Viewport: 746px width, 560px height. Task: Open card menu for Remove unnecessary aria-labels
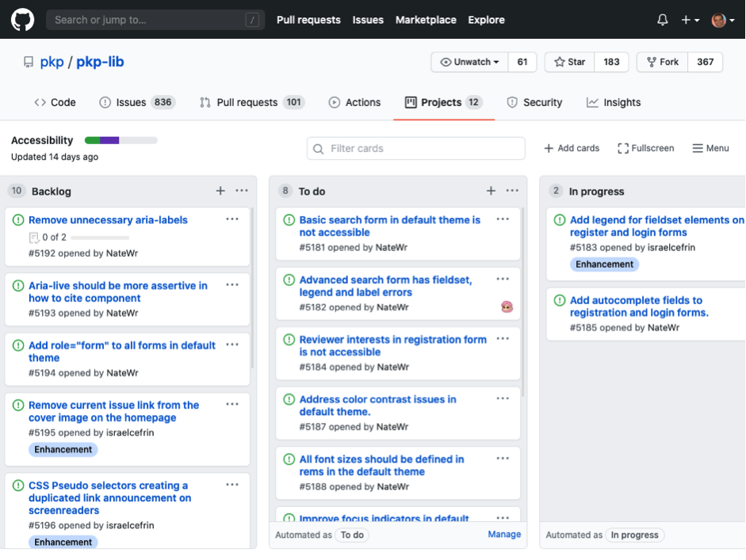tap(232, 219)
